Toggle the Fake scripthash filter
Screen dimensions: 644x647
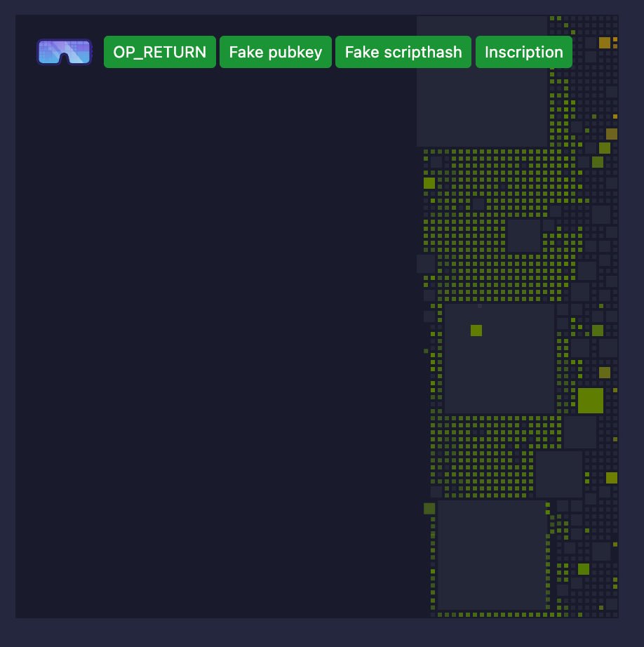[403, 51]
